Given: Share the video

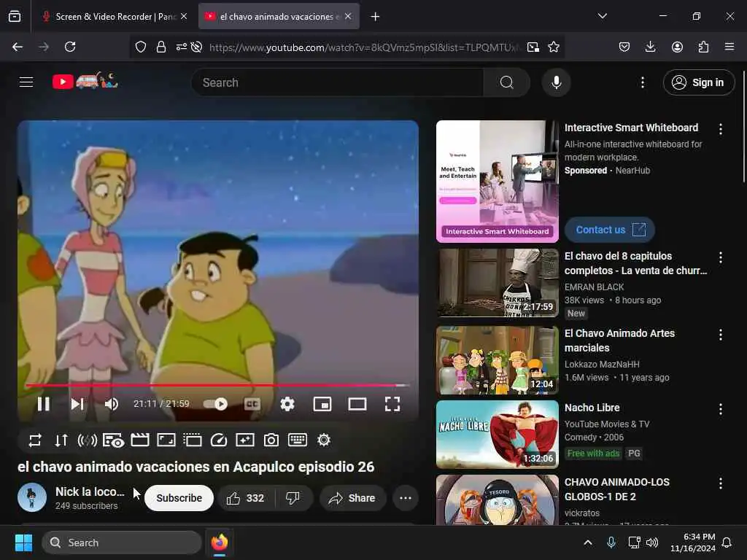Looking at the screenshot, I should [352, 498].
